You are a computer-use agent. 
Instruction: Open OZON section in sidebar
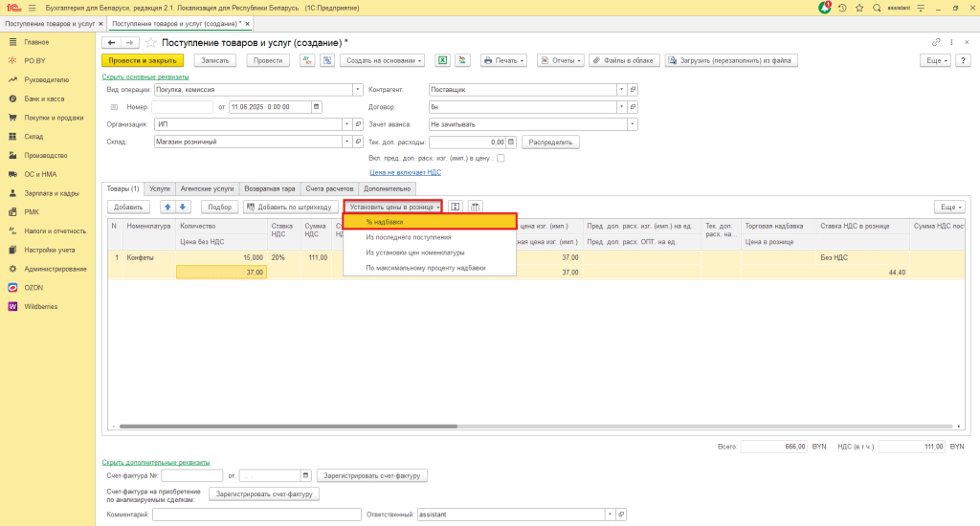pyautogui.click(x=33, y=288)
